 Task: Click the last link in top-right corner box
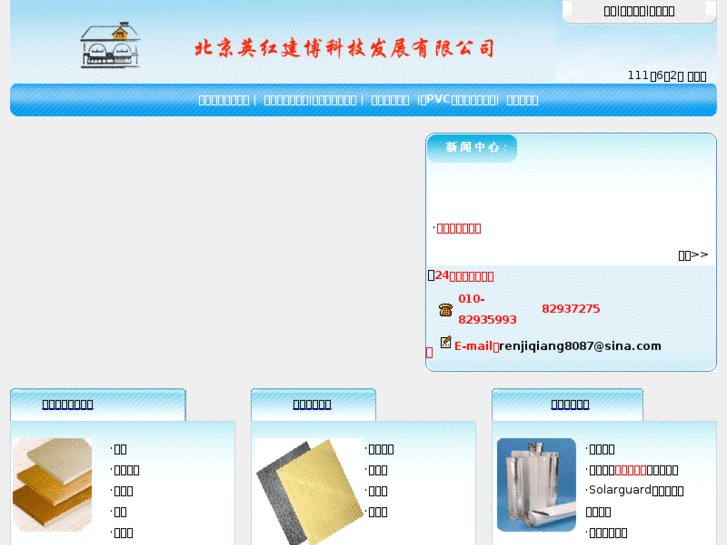[662, 11]
